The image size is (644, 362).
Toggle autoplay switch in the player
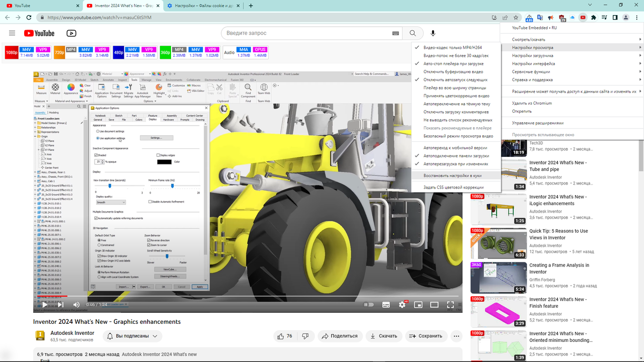(x=369, y=304)
